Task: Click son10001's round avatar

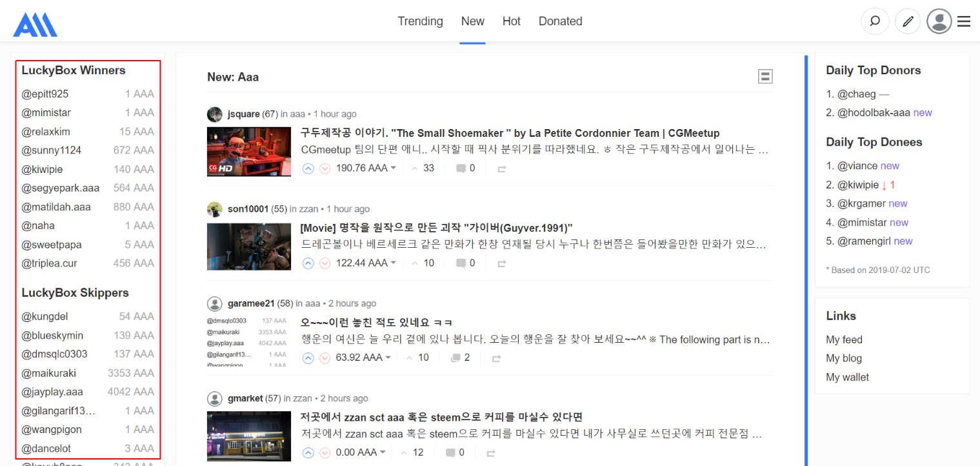Action: (x=215, y=209)
